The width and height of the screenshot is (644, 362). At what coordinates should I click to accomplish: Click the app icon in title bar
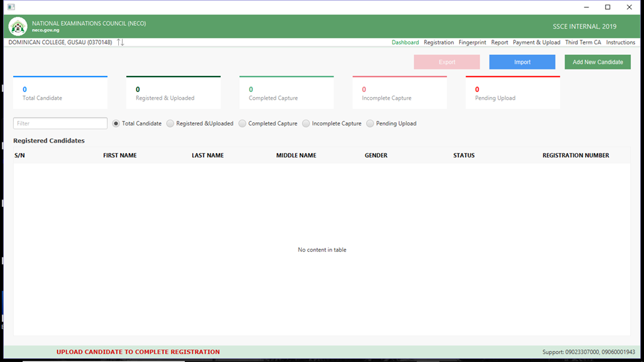[11, 7]
